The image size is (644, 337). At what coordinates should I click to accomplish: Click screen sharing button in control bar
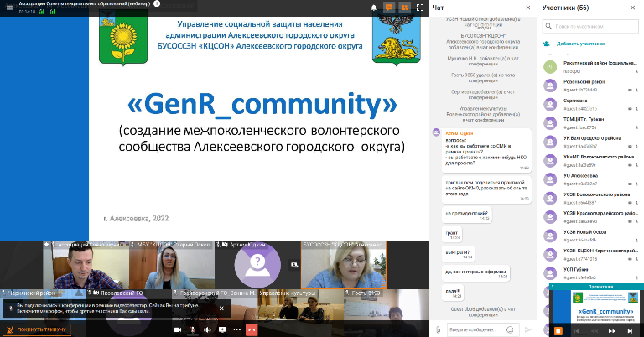[222, 329]
